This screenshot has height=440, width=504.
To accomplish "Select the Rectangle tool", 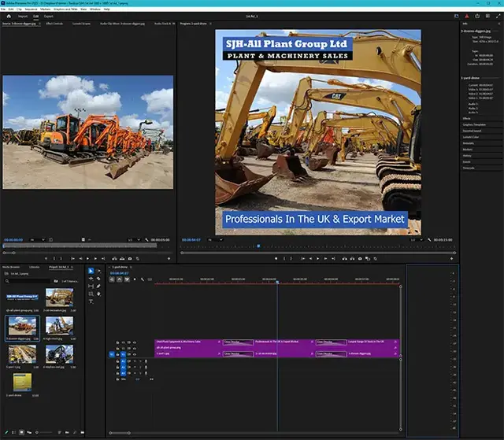I will click(x=91, y=294).
